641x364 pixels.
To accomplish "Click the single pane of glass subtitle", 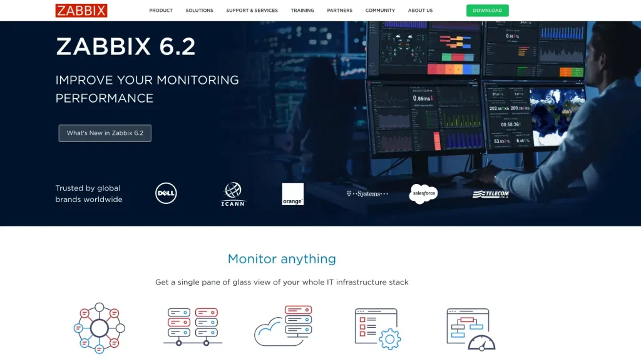I will [282, 282].
